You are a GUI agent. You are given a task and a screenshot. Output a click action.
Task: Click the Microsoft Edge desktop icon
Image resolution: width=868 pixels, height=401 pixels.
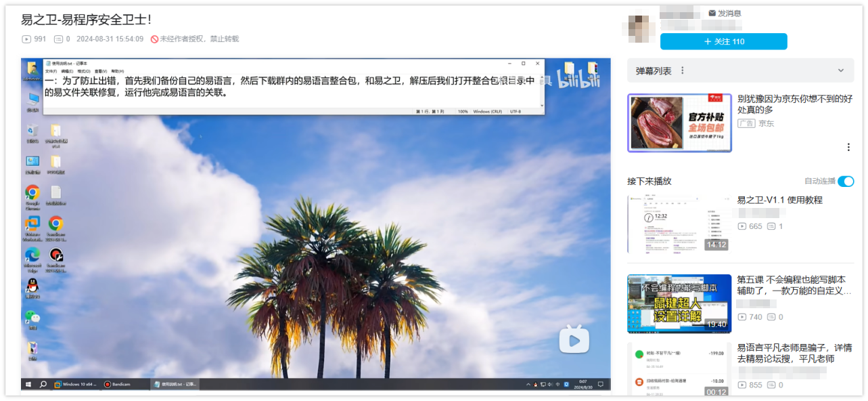[32, 255]
